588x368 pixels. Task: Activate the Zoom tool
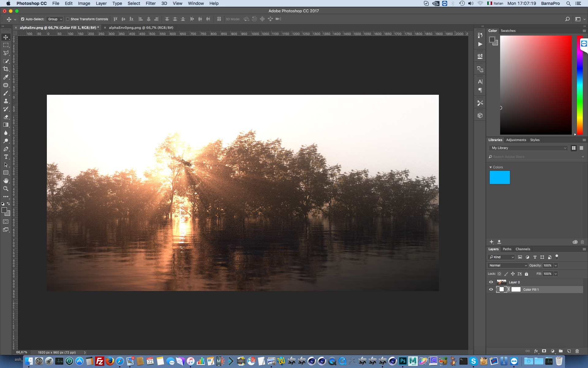point(6,189)
